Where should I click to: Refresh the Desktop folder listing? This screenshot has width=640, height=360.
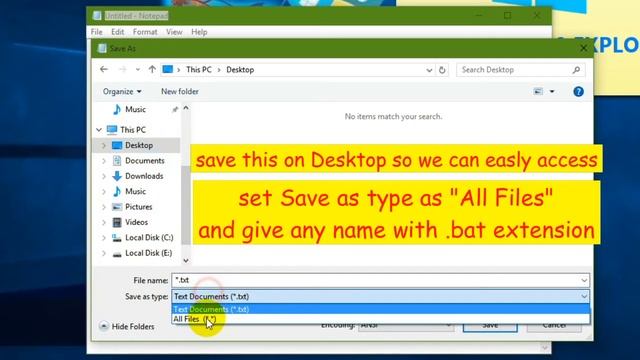tap(442, 70)
